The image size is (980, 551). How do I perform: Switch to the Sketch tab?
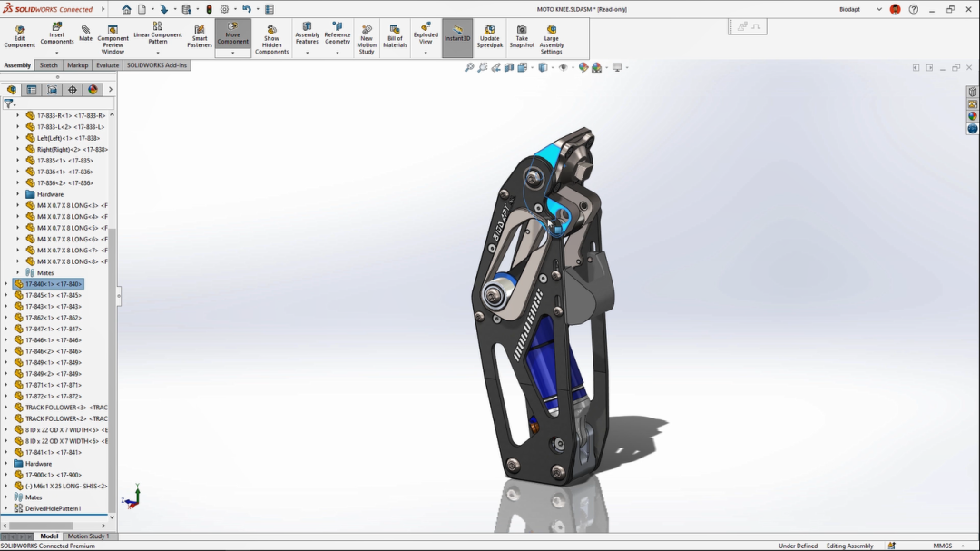48,65
